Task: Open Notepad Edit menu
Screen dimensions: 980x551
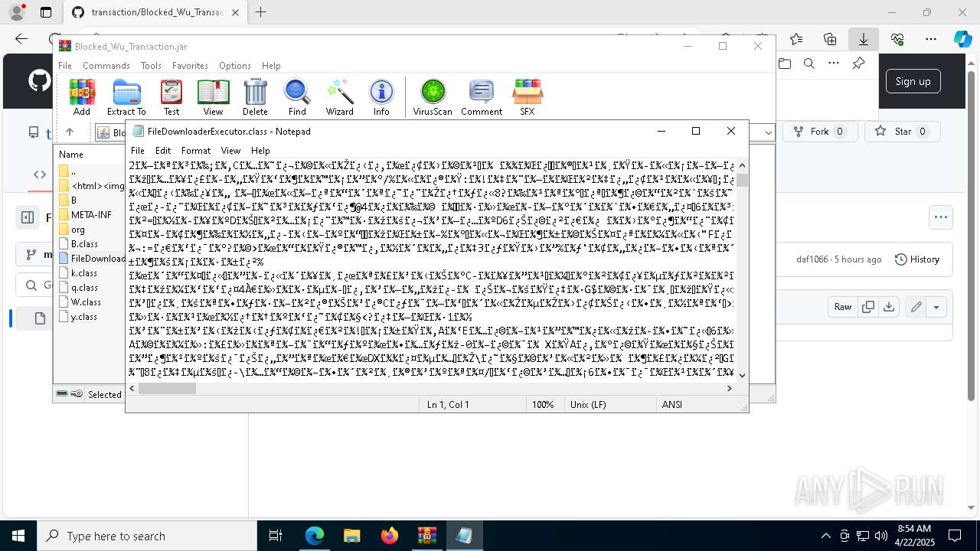Action: click(x=163, y=151)
